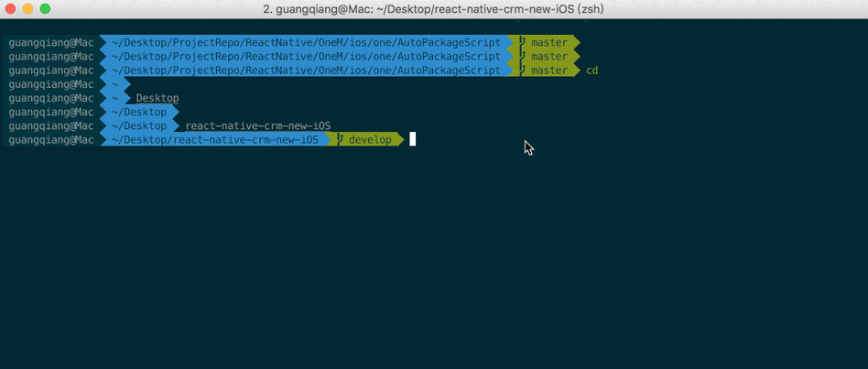Click the git branch icon beside develop
The width and height of the screenshot is (868, 369).
(x=341, y=139)
